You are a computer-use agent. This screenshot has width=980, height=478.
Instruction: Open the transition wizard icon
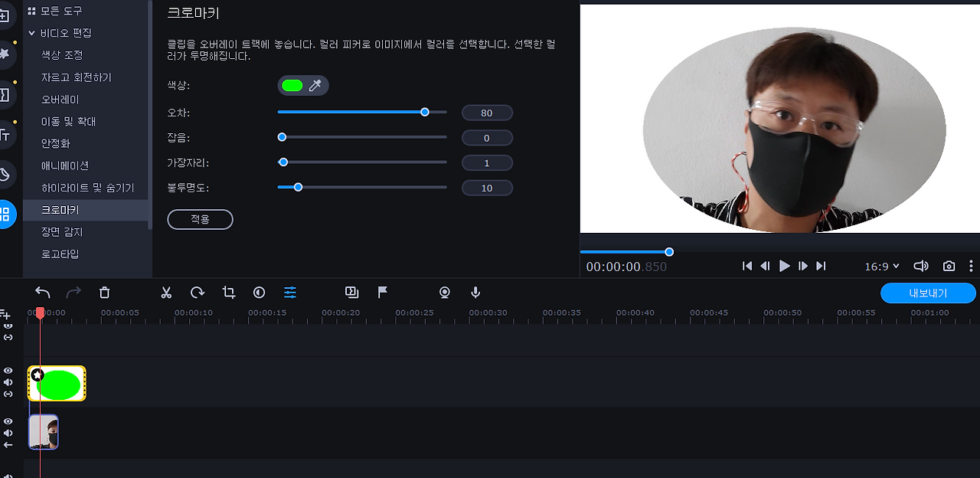point(351,292)
